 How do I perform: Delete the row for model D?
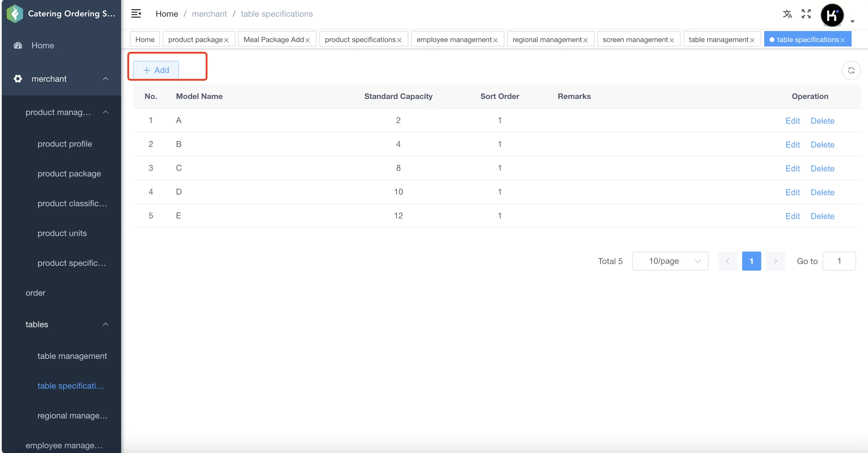coord(822,193)
